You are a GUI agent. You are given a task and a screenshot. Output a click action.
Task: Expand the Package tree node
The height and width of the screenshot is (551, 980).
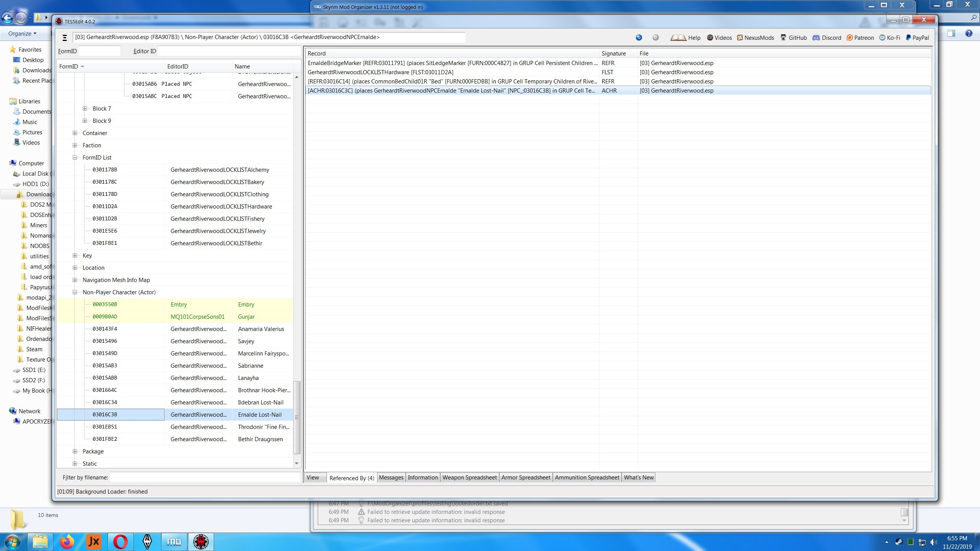[75, 451]
